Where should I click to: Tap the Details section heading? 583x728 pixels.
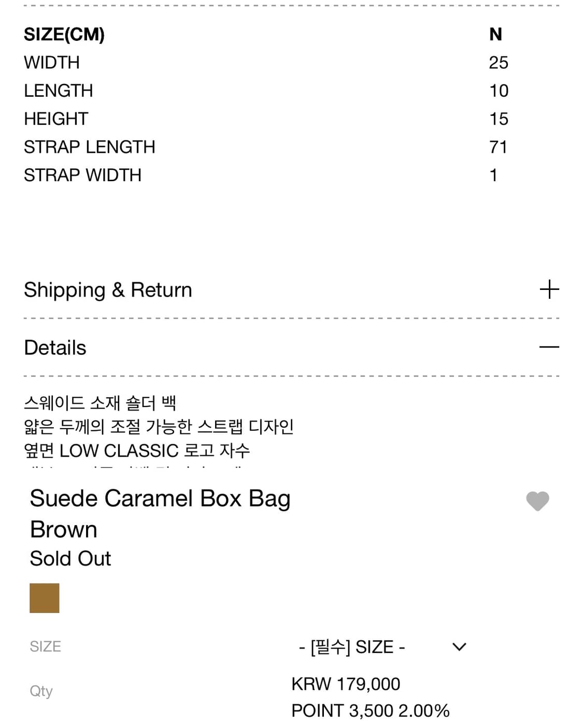coord(55,347)
